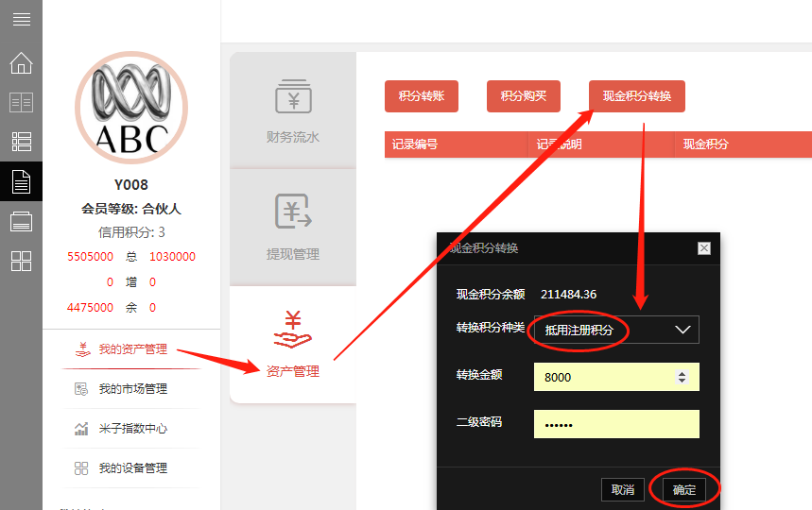812x510 pixels.
Task: Close the 现金积分转换 dialog
Action: coord(704,248)
